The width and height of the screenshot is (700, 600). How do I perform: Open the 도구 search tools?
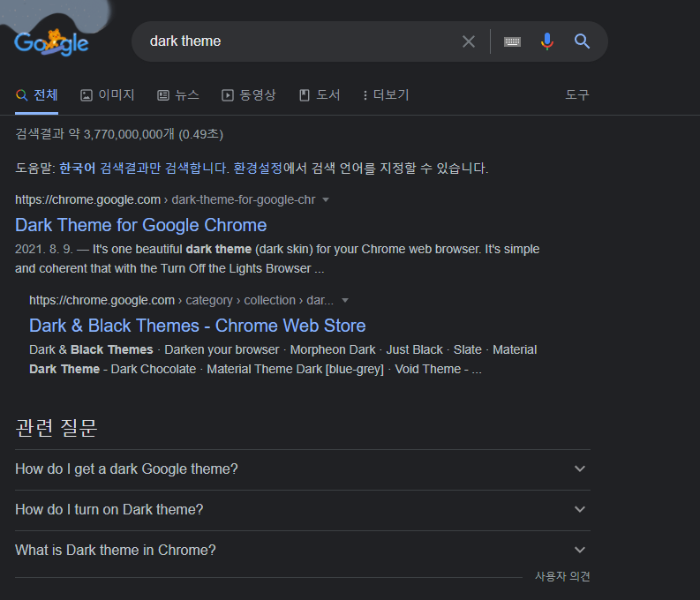click(x=576, y=95)
